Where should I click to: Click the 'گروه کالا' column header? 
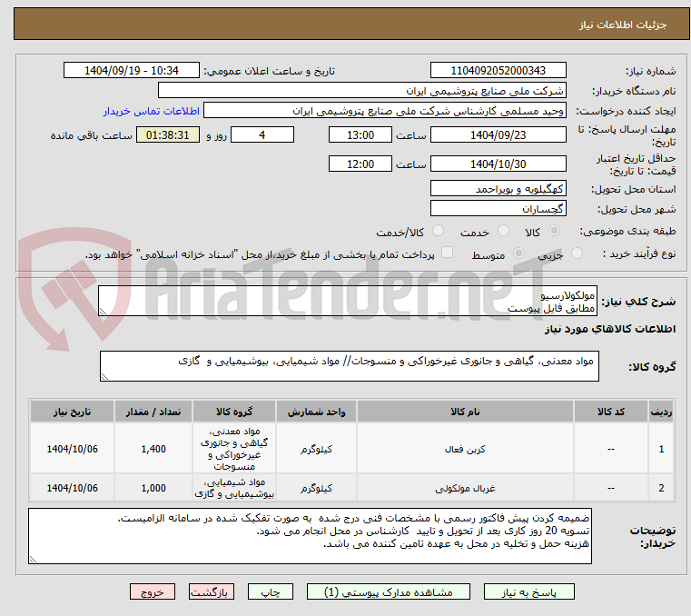(234, 412)
